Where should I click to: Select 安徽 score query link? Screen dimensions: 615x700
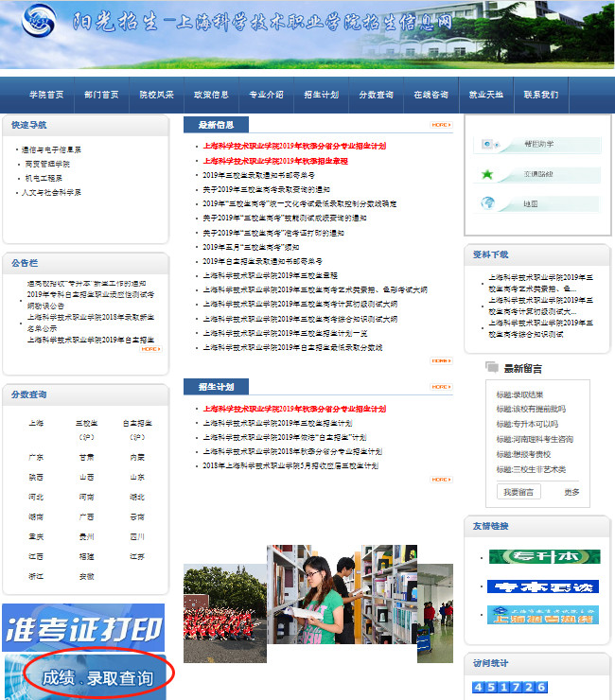[x=87, y=576]
